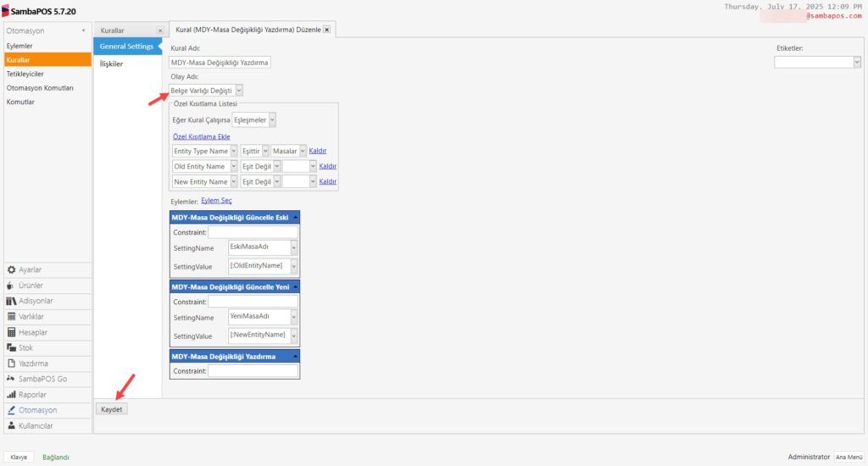Screen dimensions: 868x466
Task: Click the Klavye button
Action: point(19,458)
